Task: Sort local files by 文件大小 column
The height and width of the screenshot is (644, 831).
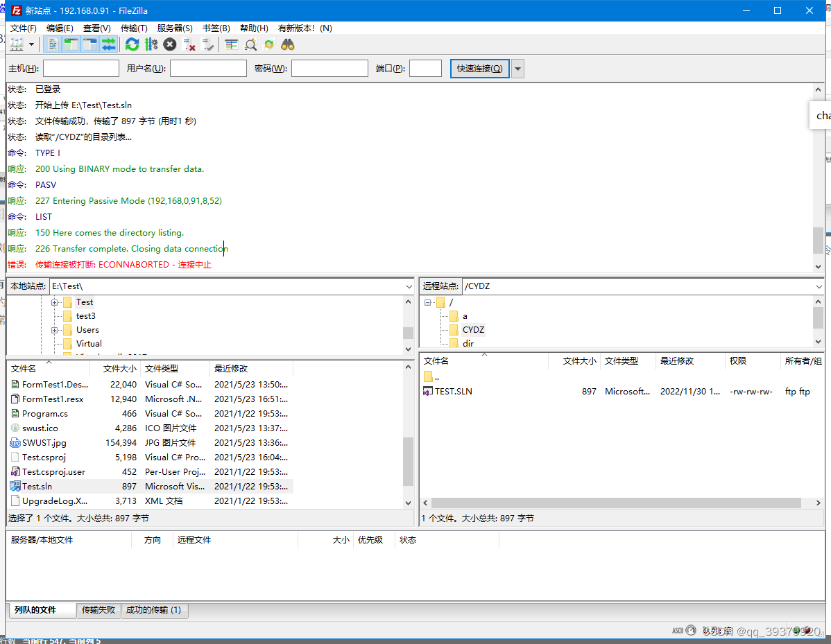Action: 119,369
